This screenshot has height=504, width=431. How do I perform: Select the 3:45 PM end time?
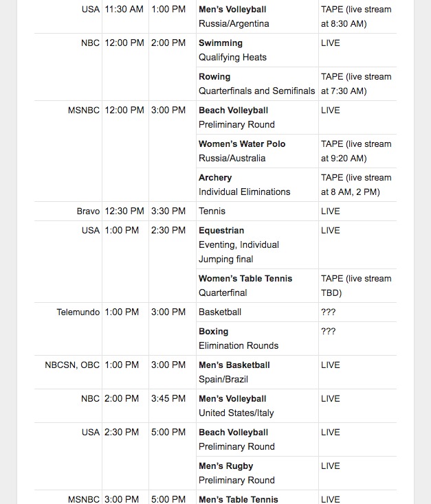click(x=168, y=398)
